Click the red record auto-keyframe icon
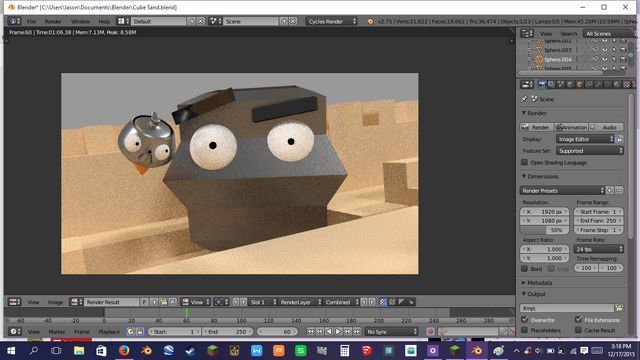 tap(430, 331)
